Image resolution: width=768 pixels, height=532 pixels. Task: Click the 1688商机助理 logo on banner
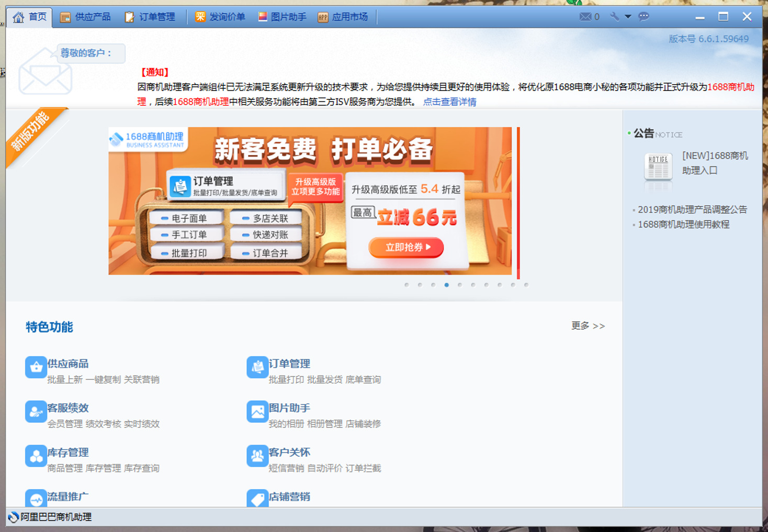click(x=148, y=140)
